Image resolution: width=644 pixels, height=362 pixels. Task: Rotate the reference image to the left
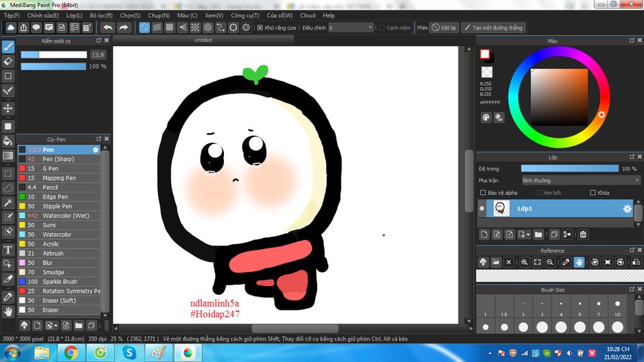point(595,262)
